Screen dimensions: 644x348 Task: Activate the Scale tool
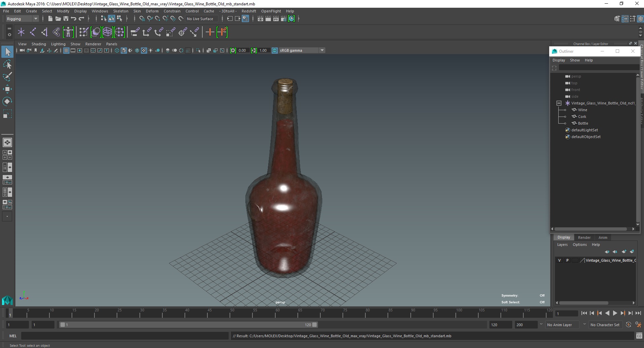pos(7,114)
